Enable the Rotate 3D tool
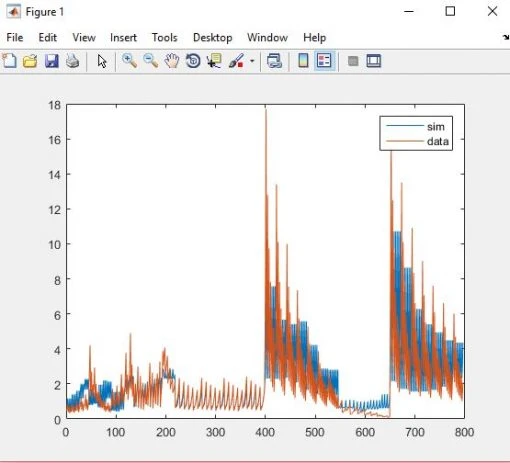Viewport: 510px width, 463px height. pyautogui.click(x=193, y=61)
